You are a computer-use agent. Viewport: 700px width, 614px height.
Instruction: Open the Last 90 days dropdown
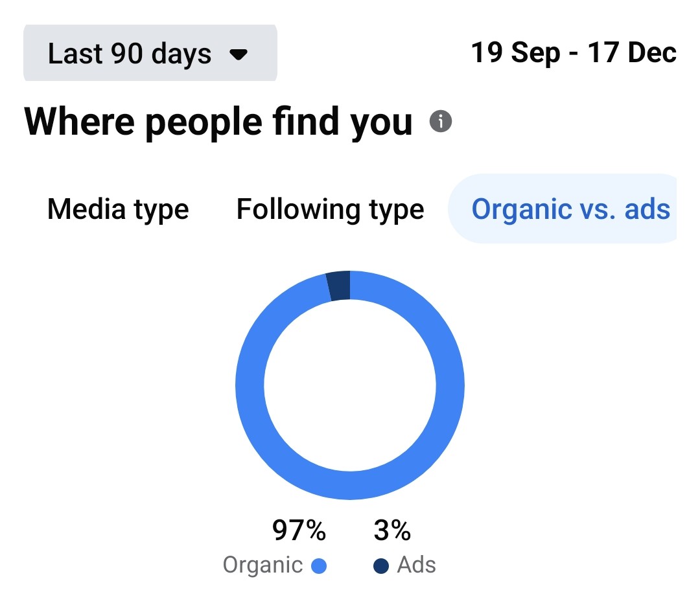coord(150,54)
